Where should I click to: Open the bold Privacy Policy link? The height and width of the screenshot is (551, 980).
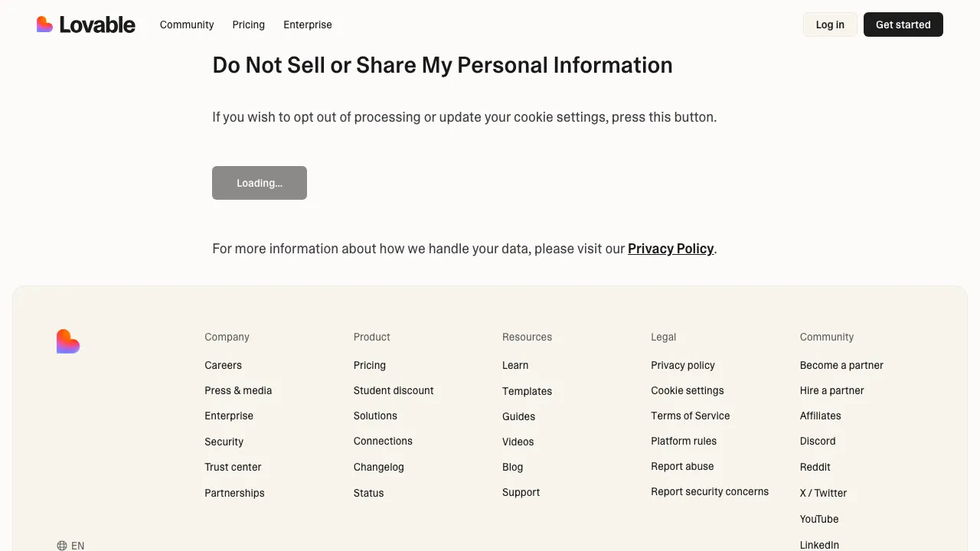pyautogui.click(x=671, y=249)
